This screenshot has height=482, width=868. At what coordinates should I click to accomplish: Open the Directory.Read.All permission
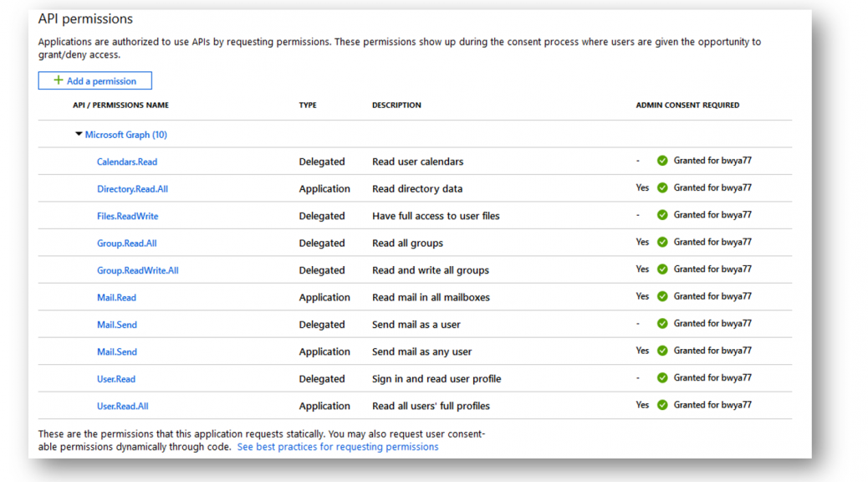coord(132,189)
